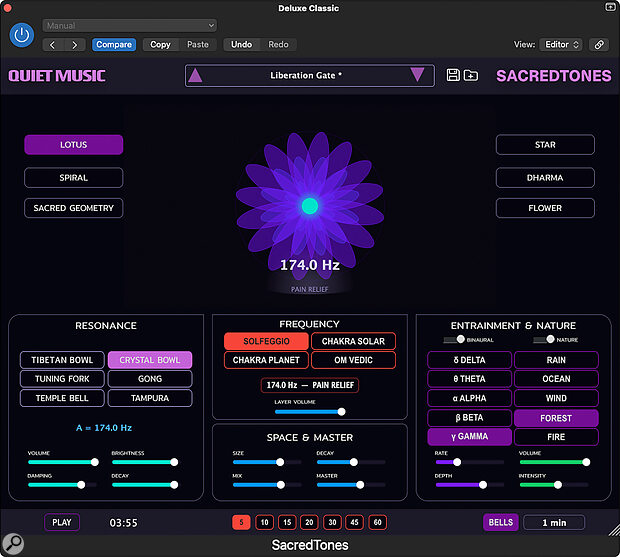
Task: Save preset using the floppy disk icon
Action: pos(453,75)
